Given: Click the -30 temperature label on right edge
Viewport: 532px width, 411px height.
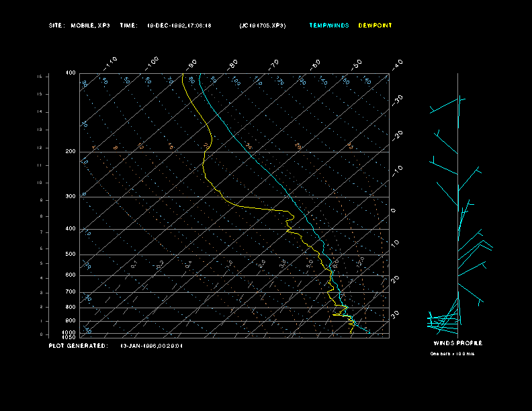Looking at the screenshot, I should 397,100.
